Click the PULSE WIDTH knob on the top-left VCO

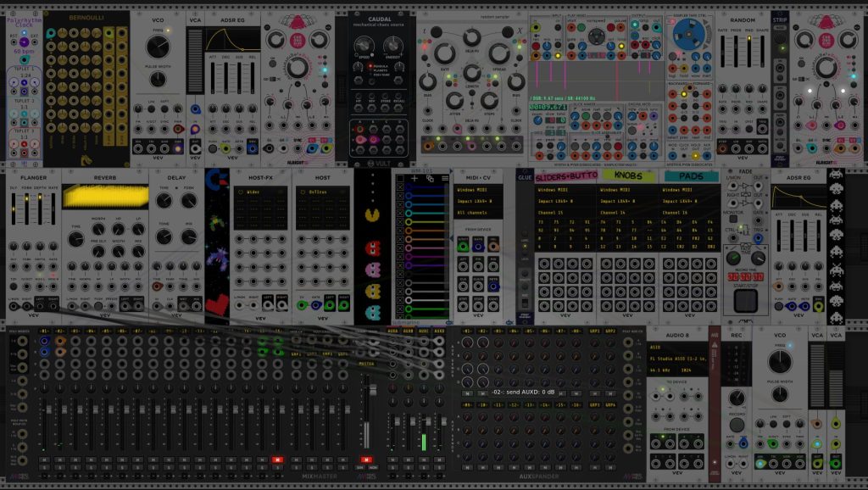pyautogui.click(x=158, y=79)
